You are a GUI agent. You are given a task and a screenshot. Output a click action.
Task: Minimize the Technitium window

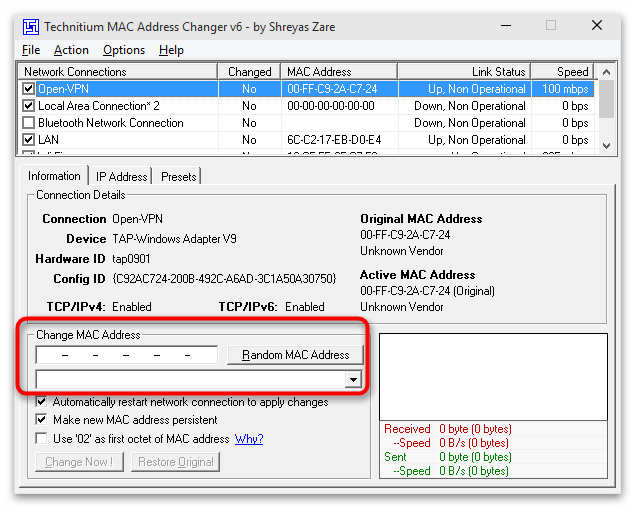(505, 26)
